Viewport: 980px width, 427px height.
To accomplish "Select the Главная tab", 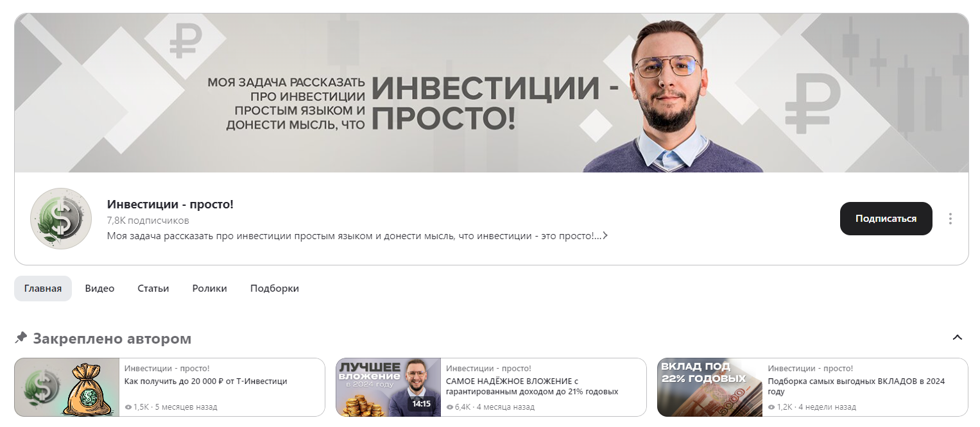I will [43, 289].
